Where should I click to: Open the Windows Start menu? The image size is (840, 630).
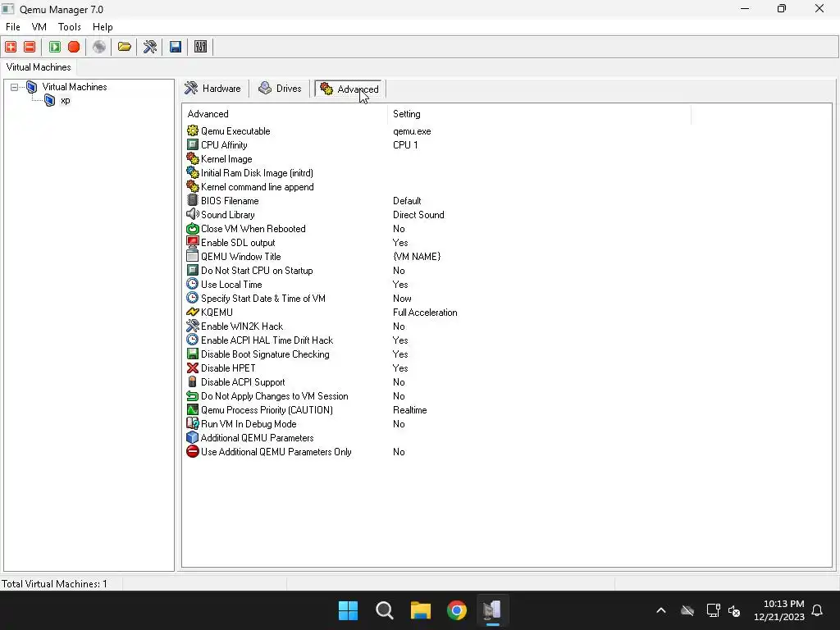[348, 609]
